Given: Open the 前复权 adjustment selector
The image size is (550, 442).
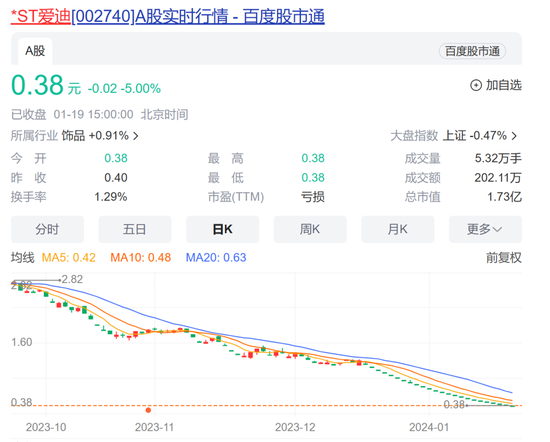Looking at the screenshot, I should pyautogui.click(x=504, y=258).
